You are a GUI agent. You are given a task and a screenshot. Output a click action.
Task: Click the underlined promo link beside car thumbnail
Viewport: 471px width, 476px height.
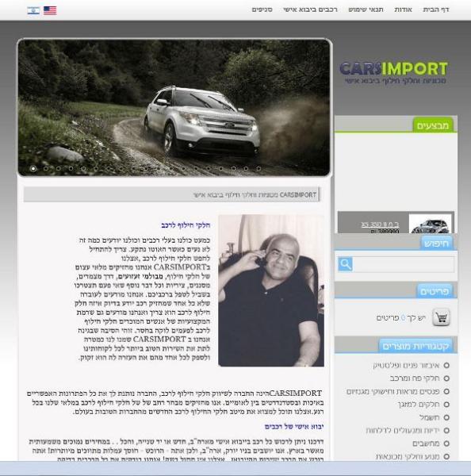(381, 225)
